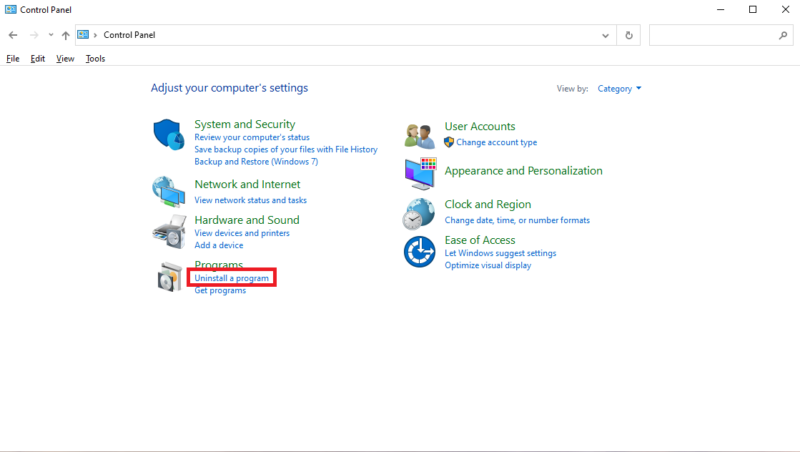This screenshot has width=800, height=452.
Task: Click the Clock and Region globe icon
Action: coord(419,214)
